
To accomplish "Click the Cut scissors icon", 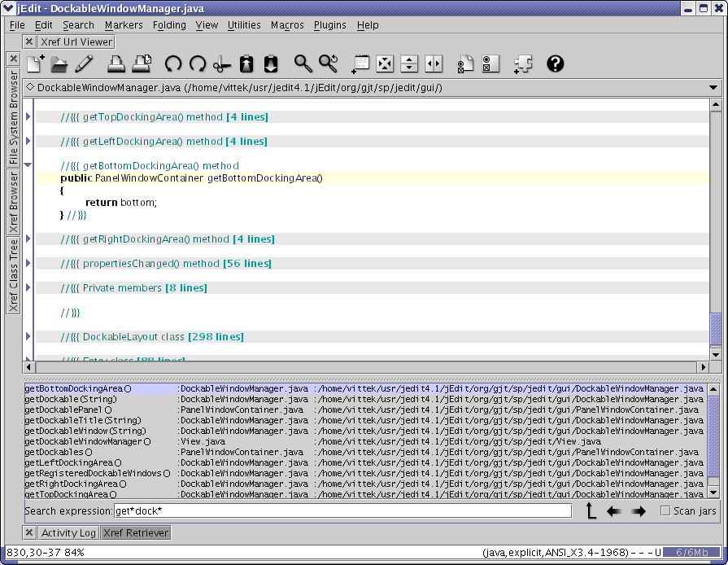I will click(222, 64).
